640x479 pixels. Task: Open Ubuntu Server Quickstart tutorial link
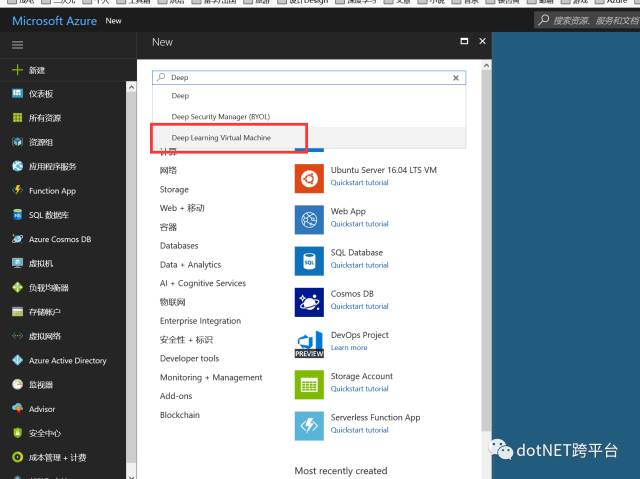(x=360, y=183)
